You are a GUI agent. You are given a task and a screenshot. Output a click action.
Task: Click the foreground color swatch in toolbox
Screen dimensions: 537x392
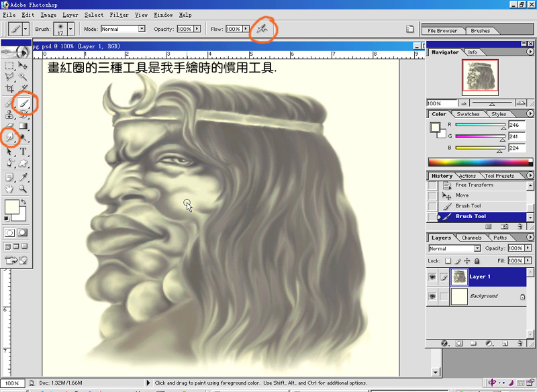(x=11, y=207)
